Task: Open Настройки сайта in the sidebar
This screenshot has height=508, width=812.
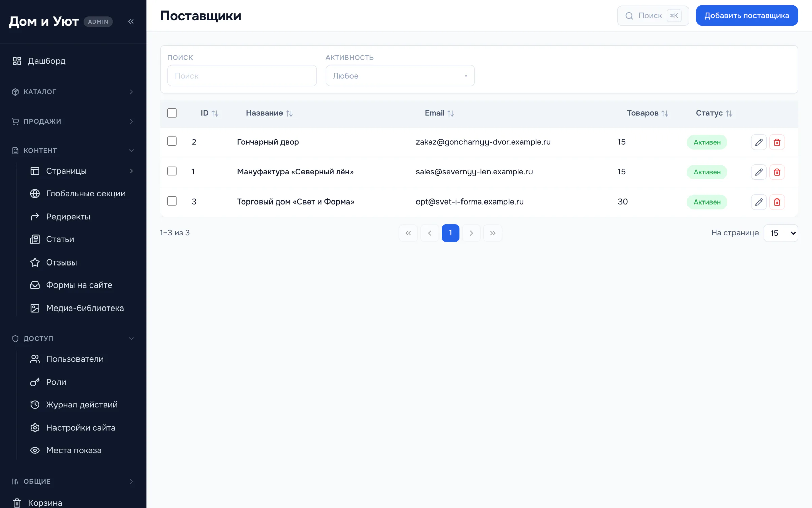Action: tap(81, 428)
